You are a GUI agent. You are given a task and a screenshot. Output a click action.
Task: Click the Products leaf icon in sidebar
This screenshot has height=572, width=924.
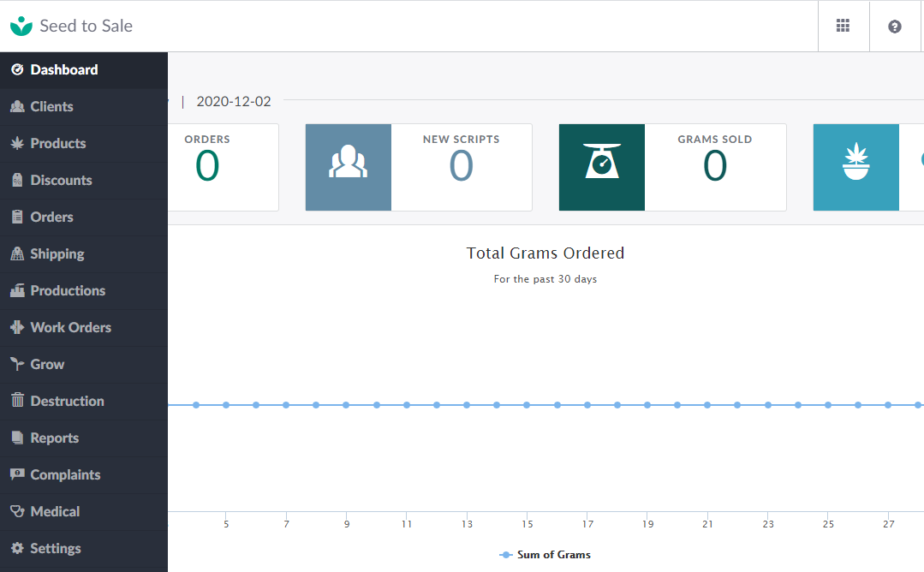[17, 143]
